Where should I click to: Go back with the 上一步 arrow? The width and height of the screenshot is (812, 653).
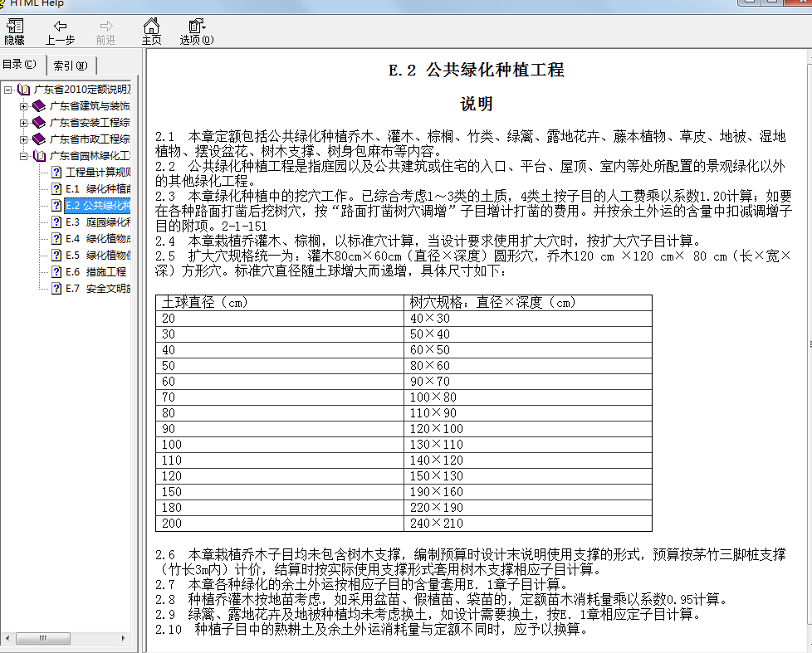pos(60,32)
